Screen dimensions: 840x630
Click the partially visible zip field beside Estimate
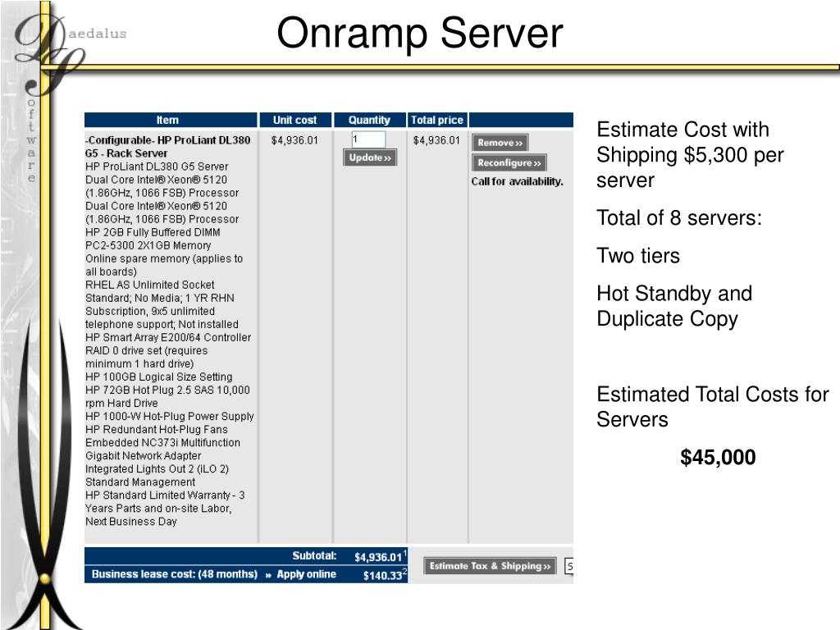pyautogui.click(x=569, y=566)
